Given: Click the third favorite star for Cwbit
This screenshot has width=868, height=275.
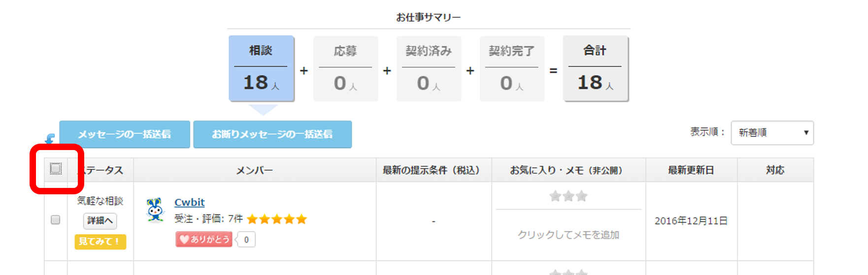Looking at the screenshot, I should pos(582,196).
